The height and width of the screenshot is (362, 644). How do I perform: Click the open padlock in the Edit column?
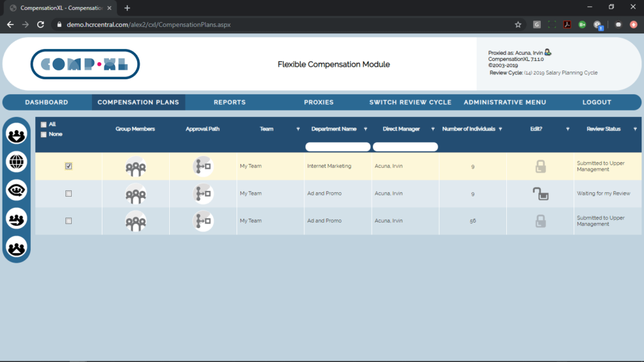(x=540, y=193)
